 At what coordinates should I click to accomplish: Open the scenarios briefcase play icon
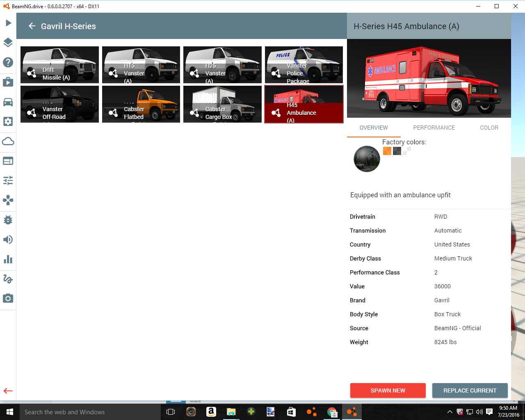[x=8, y=82]
